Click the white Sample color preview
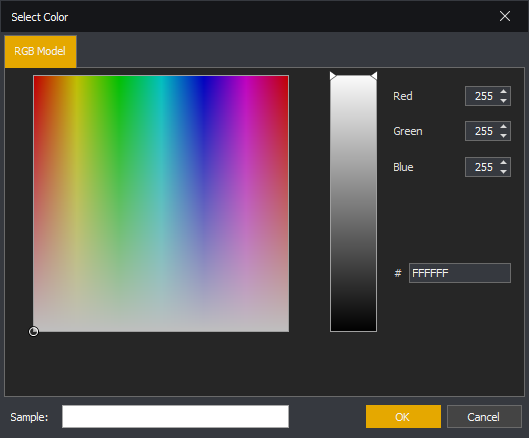Viewport: 529px width, 438px height. [175, 417]
